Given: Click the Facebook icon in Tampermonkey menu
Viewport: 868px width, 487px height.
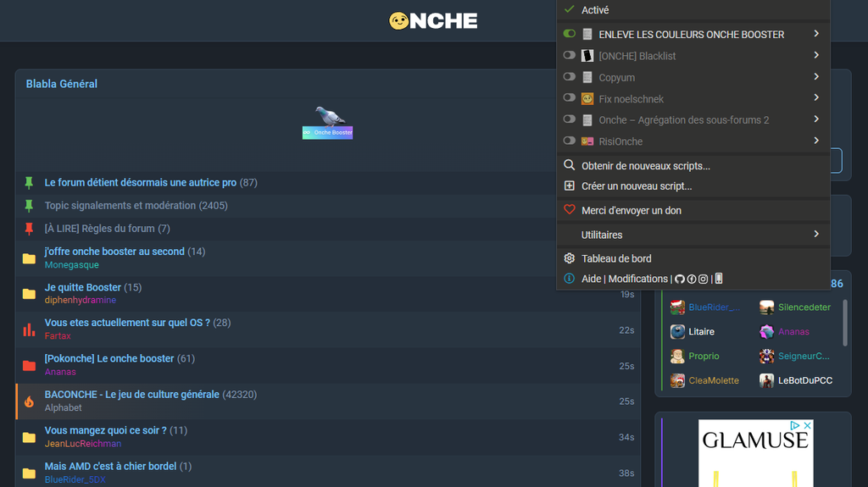Looking at the screenshot, I should point(692,279).
